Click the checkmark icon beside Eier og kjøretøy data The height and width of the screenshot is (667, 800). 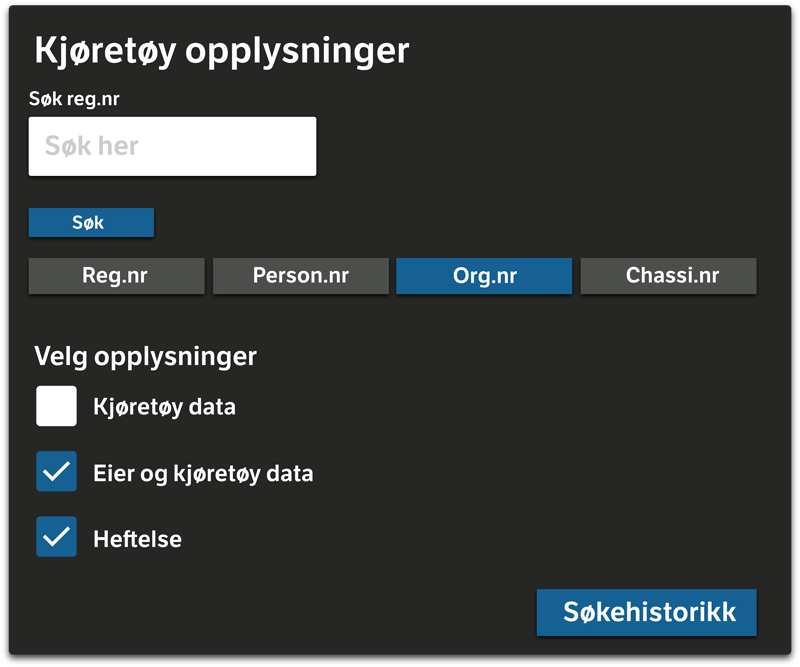57,472
